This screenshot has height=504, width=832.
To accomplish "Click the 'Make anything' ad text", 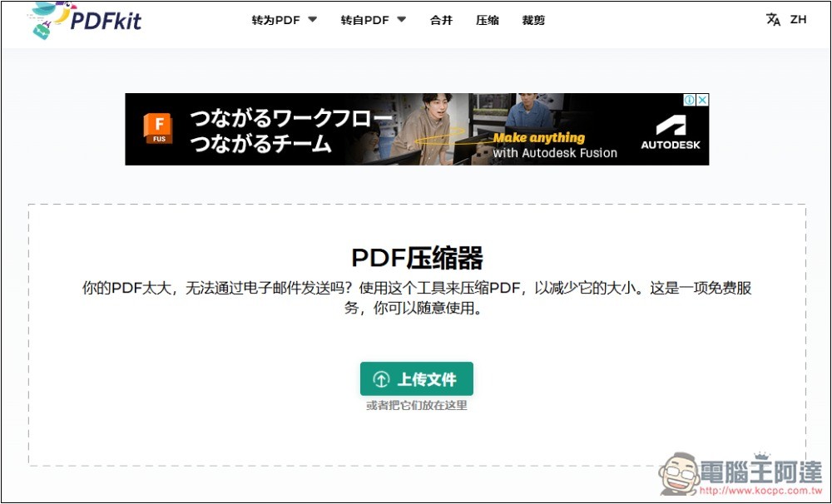I will (x=538, y=138).
